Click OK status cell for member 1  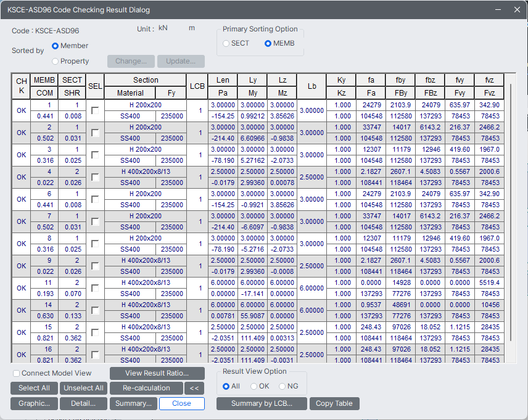[21, 110]
